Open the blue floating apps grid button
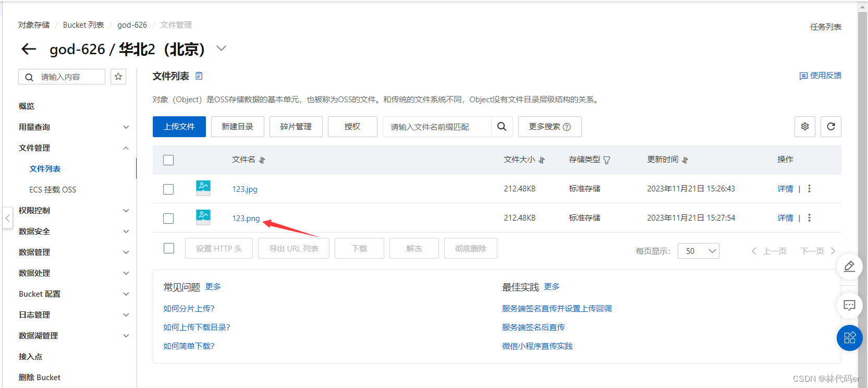Screen dimensions: 868x388 pos(850,338)
